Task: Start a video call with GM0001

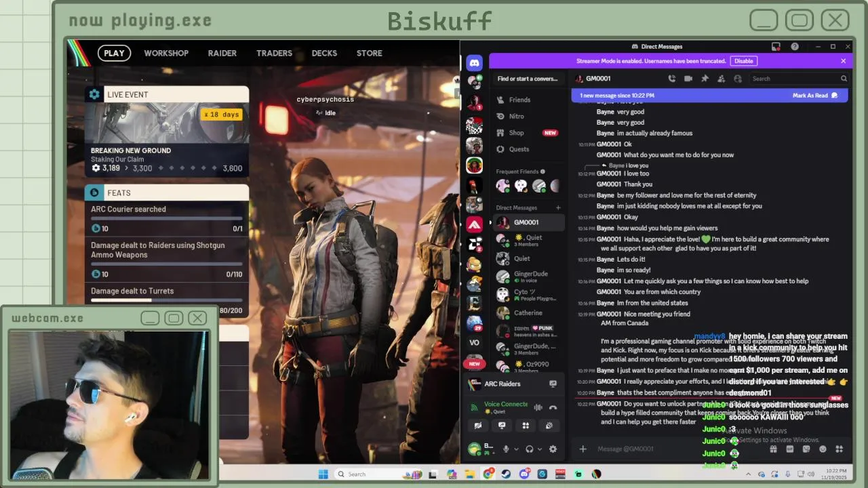Action: coord(688,79)
